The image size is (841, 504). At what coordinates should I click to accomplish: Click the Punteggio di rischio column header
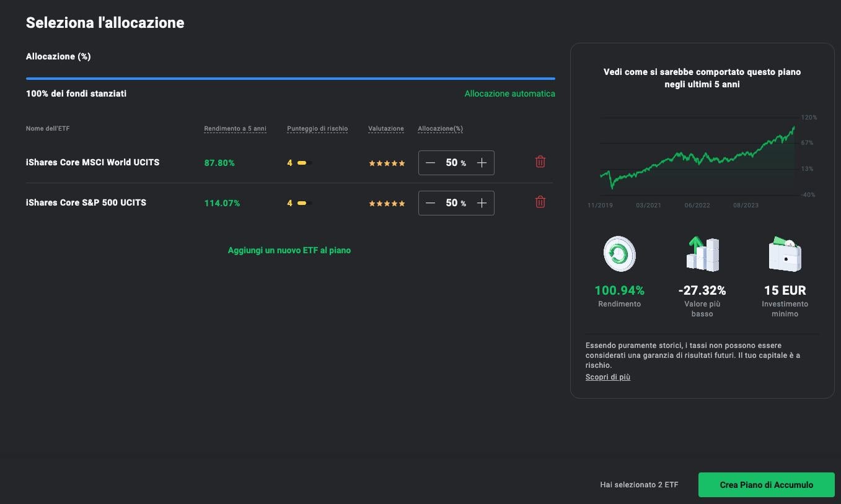click(317, 129)
